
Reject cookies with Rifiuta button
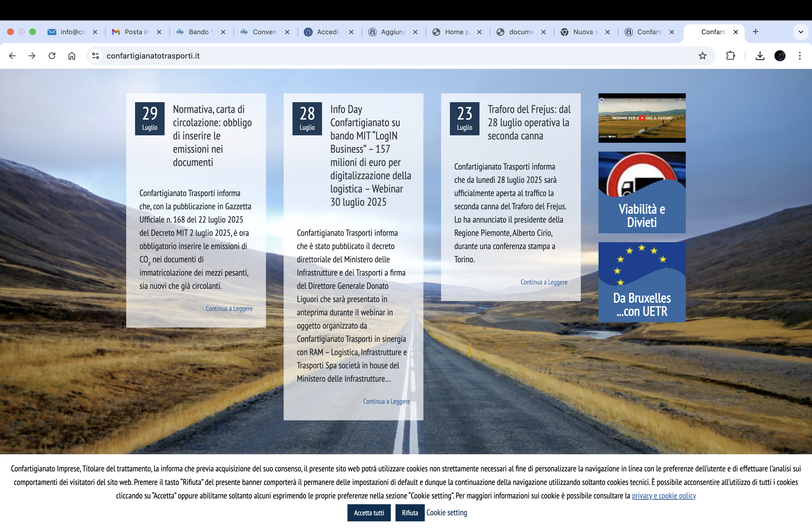410,513
